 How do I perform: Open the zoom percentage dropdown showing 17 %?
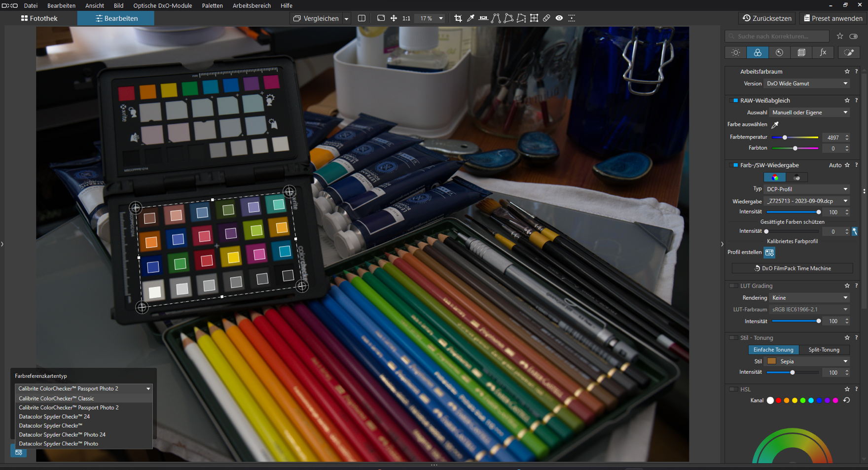click(x=440, y=18)
